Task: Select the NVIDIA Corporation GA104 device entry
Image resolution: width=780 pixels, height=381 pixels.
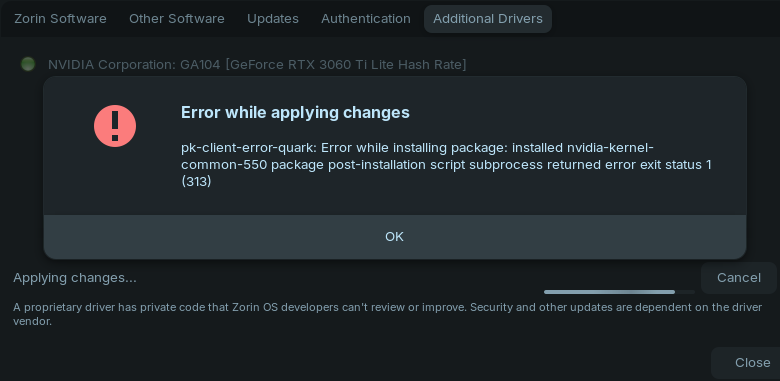Action: [257, 64]
